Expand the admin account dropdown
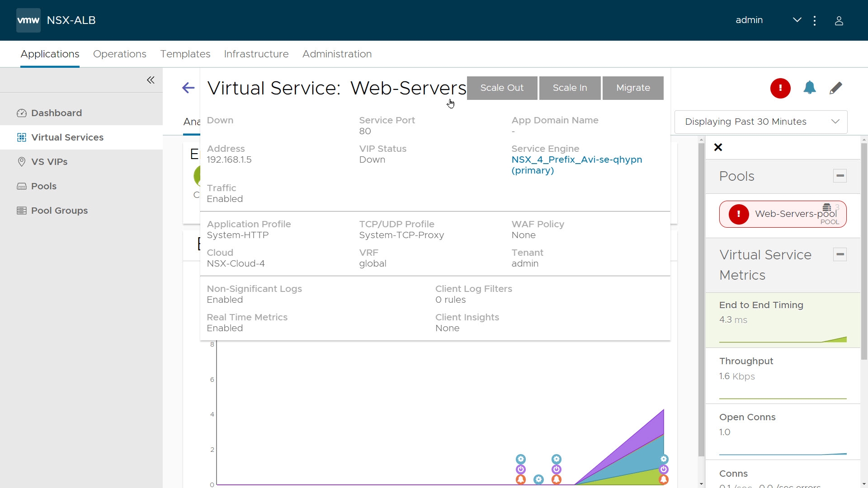The height and width of the screenshot is (488, 868). tap(797, 20)
